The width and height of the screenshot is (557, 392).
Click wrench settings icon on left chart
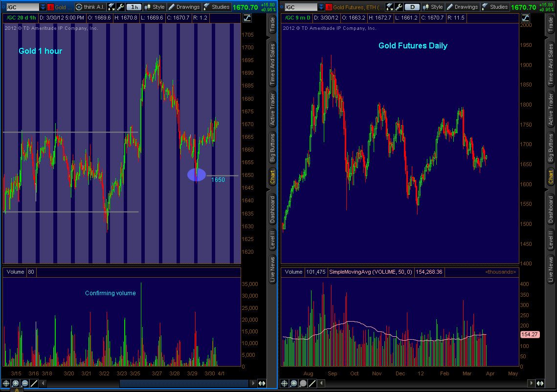click(x=120, y=7)
